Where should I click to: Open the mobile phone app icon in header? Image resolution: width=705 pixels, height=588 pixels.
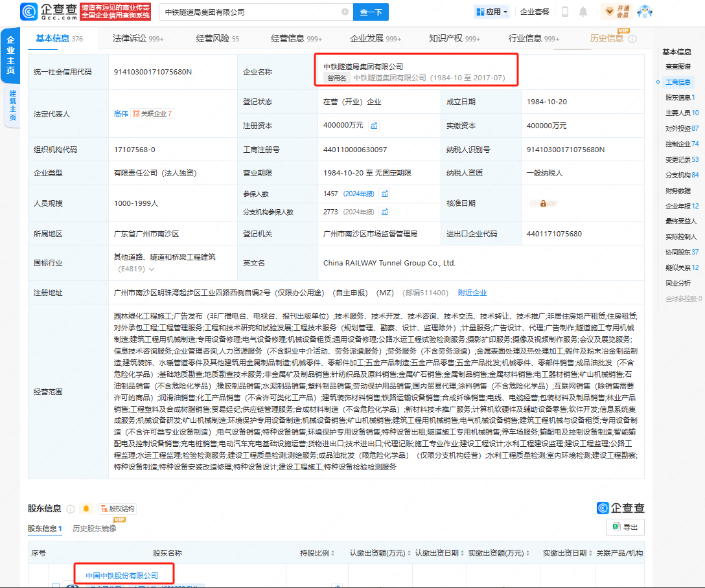pos(565,12)
